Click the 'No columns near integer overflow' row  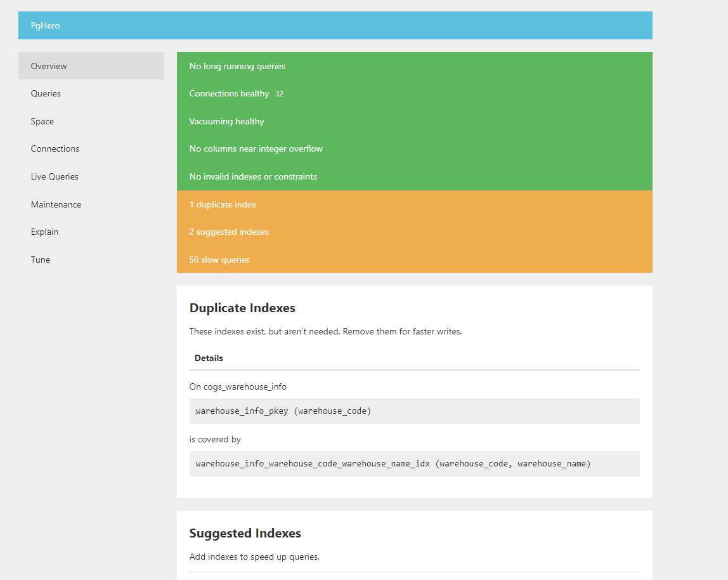[x=256, y=148]
